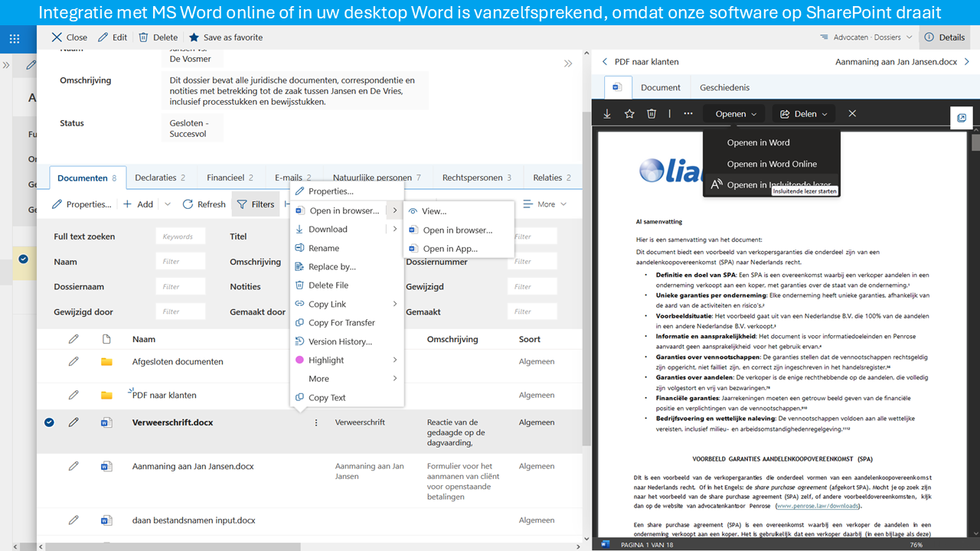Click the pop-out window icon in preview
The image size is (980, 551).
pyautogui.click(x=962, y=118)
